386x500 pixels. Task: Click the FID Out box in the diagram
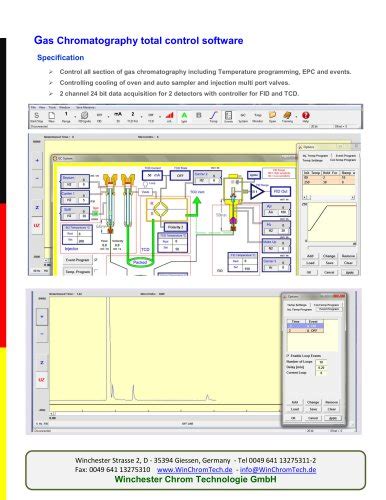point(280,192)
